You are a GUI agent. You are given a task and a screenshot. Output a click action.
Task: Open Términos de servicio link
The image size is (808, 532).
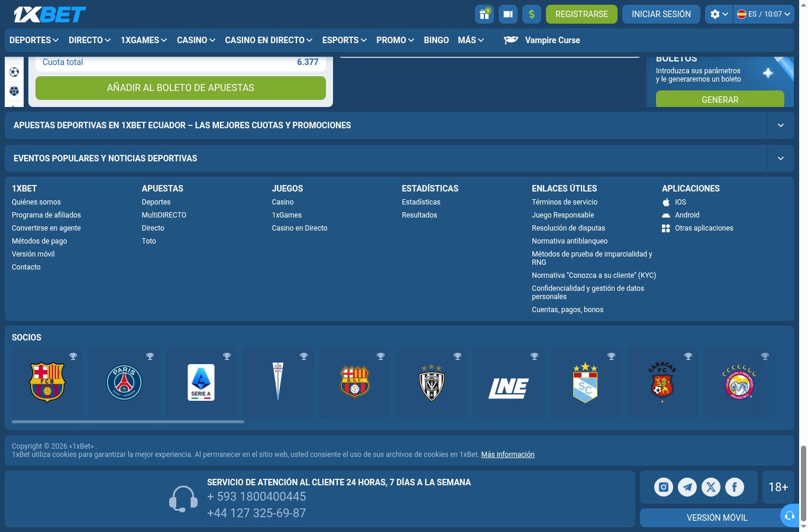click(x=564, y=202)
